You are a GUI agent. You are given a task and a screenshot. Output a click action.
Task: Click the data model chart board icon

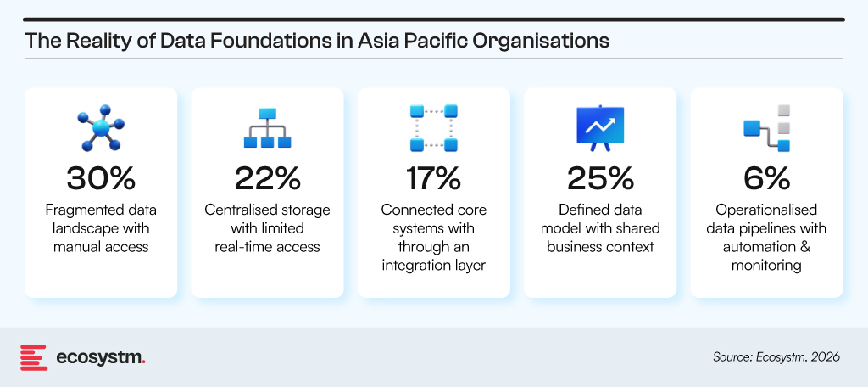(599, 127)
